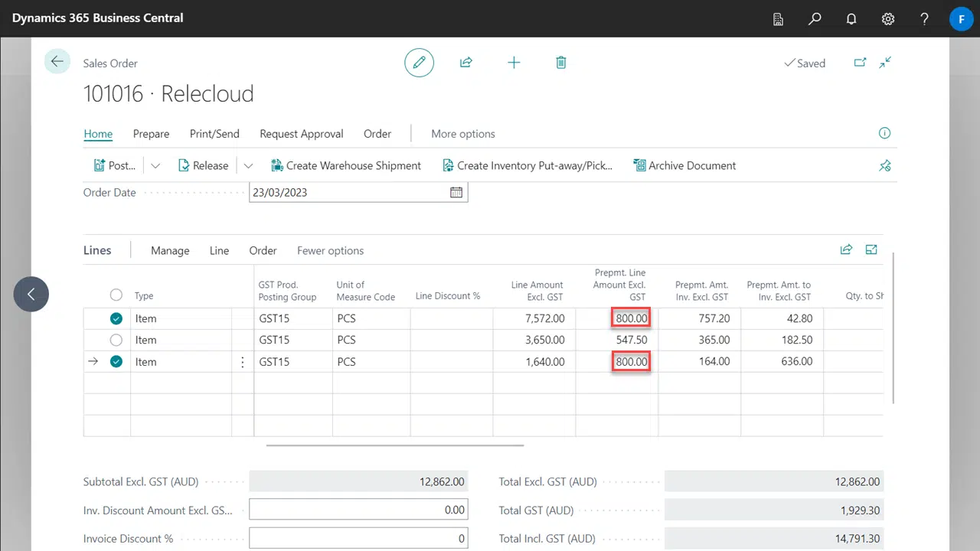Switch to the Prepare tab
Image resolution: width=980 pixels, height=551 pixels.
(151, 133)
